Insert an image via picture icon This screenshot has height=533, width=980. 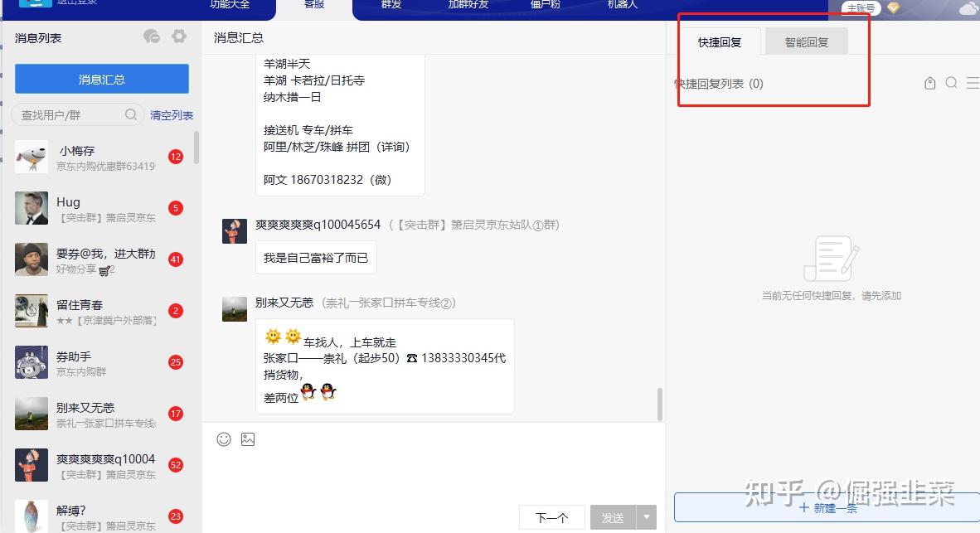(x=248, y=439)
